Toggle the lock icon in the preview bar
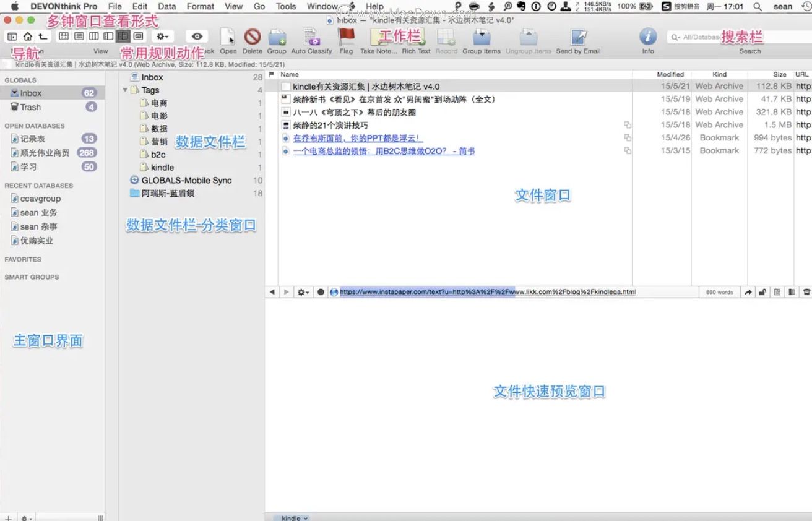Viewport: 812px width, 521px height. 762,292
